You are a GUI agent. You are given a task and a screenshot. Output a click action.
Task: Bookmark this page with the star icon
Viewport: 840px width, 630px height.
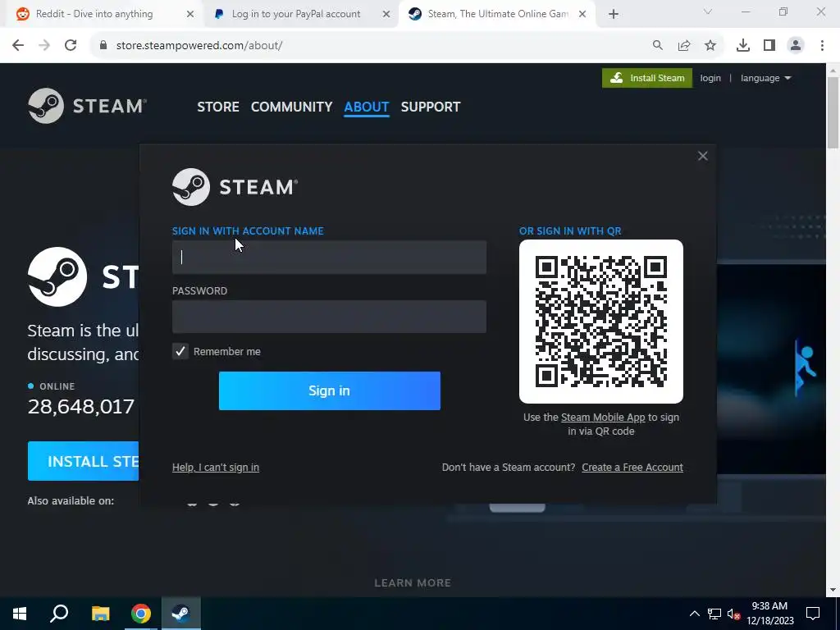710,46
